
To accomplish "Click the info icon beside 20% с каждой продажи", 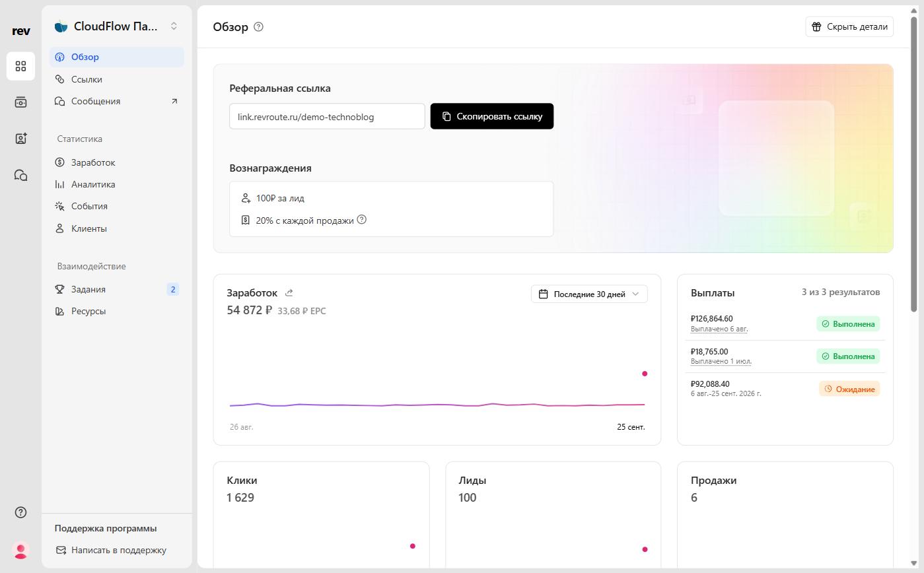I will [361, 220].
